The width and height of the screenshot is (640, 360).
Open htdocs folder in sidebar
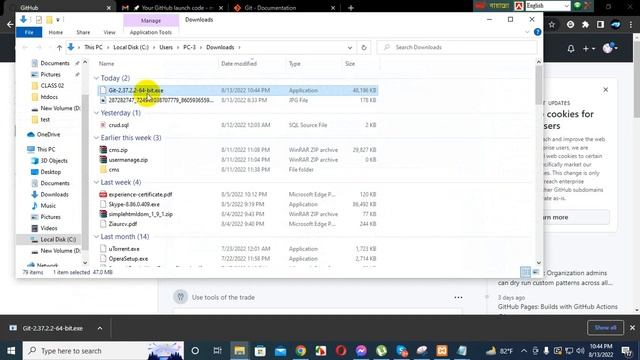point(49,97)
